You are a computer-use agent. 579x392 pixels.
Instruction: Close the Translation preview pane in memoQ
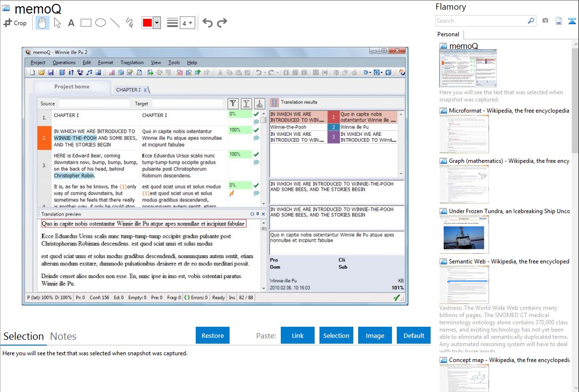coord(263,214)
